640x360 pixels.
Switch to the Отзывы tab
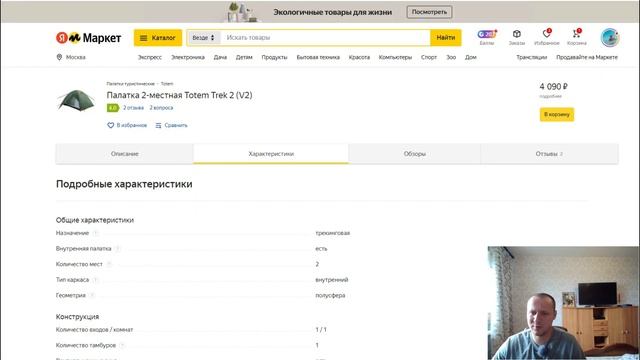pos(549,154)
